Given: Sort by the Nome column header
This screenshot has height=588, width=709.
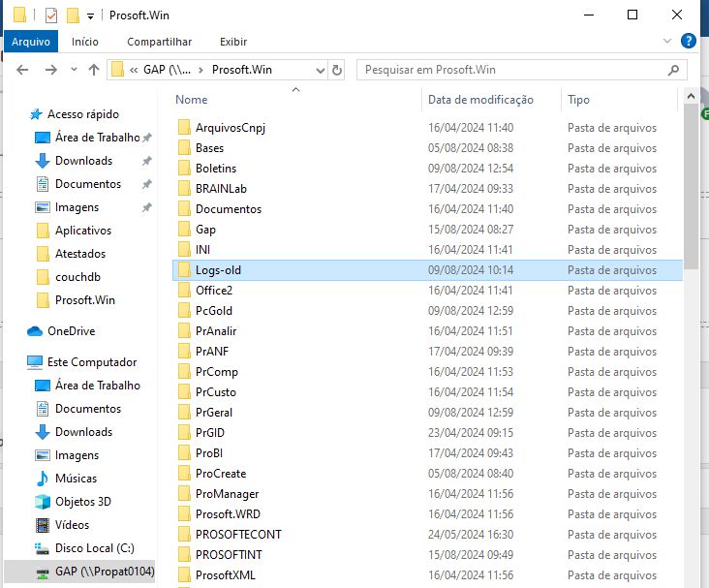Looking at the screenshot, I should [x=192, y=100].
